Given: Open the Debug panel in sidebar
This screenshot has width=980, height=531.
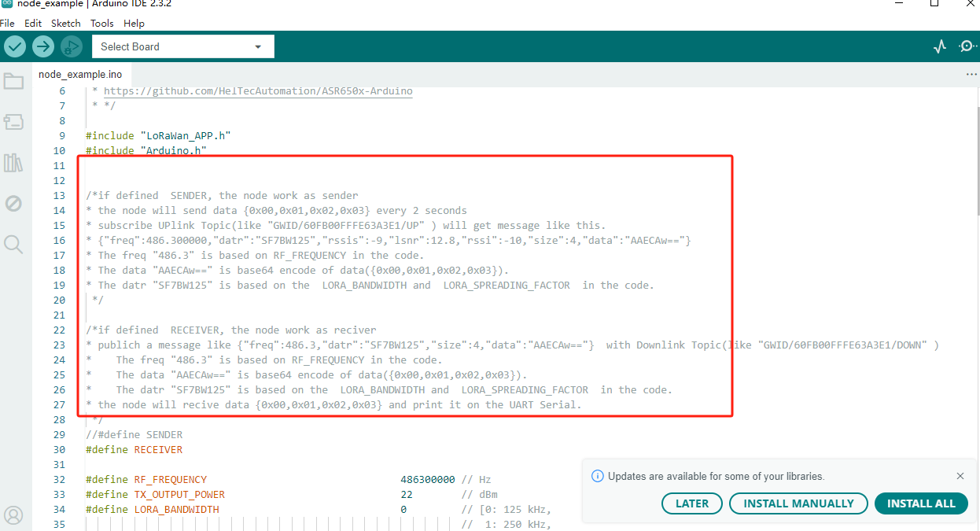Looking at the screenshot, I should coord(13,204).
